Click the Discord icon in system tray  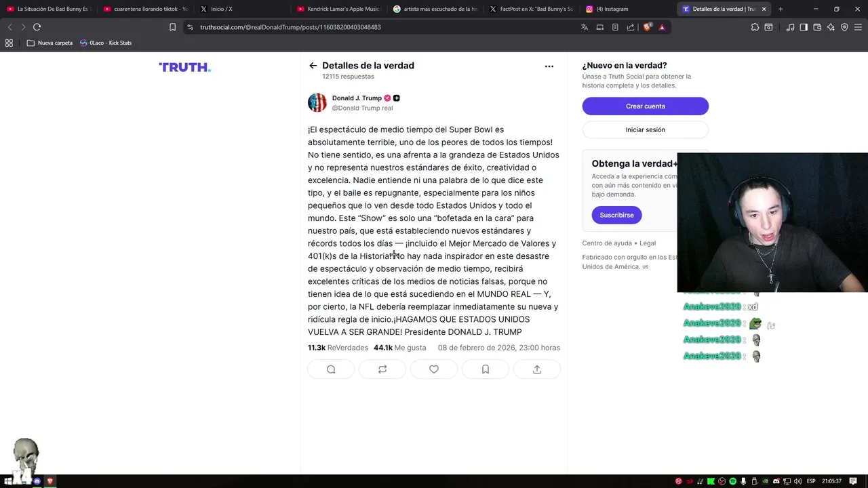tap(776, 481)
